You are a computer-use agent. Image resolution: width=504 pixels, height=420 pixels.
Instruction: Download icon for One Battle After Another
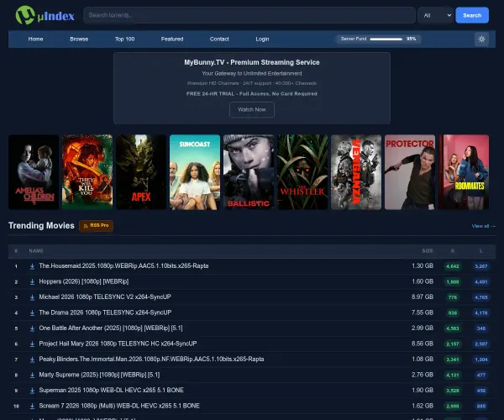(32, 328)
